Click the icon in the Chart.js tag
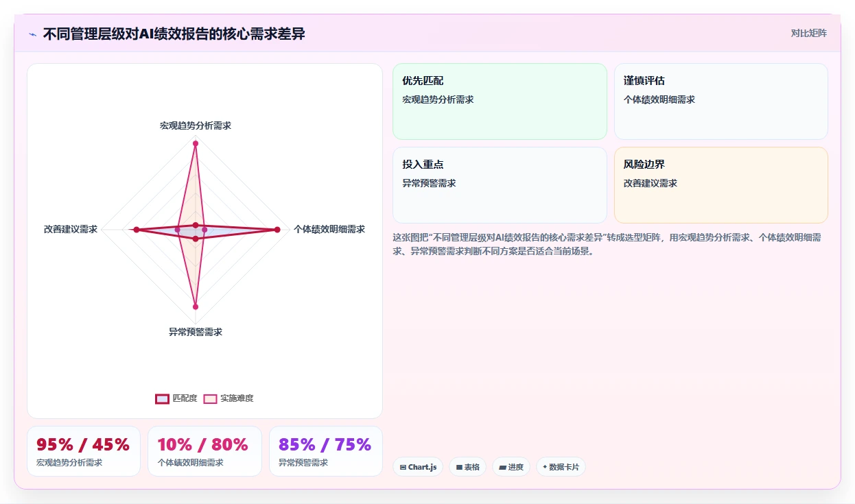This screenshot has height=504, width=855. pos(403,468)
